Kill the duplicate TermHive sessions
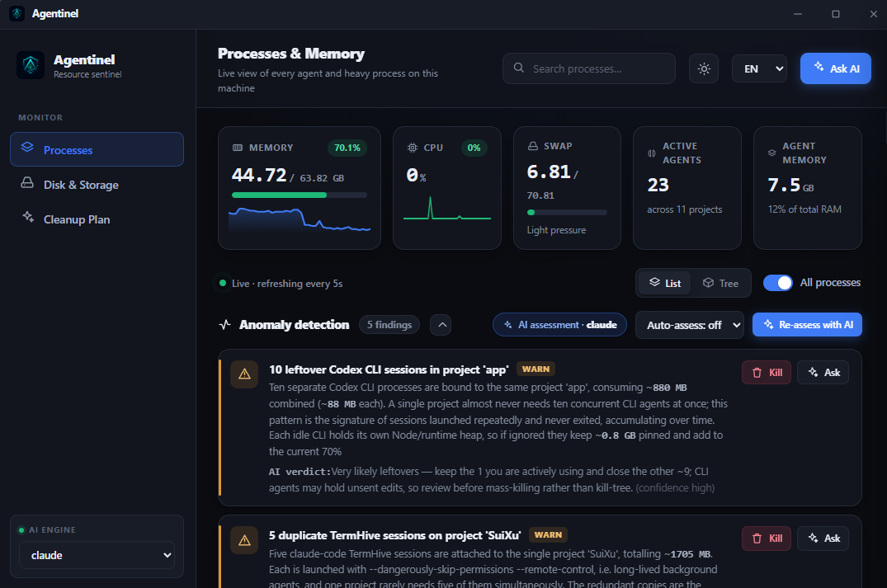The height and width of the screenshot is (588, 887). [767, 539]
